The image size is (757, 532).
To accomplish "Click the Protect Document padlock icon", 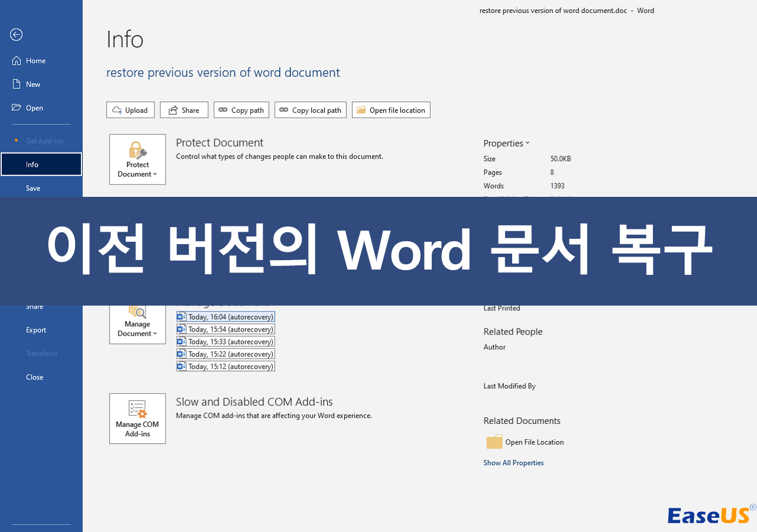I will [x=137, y=151].
